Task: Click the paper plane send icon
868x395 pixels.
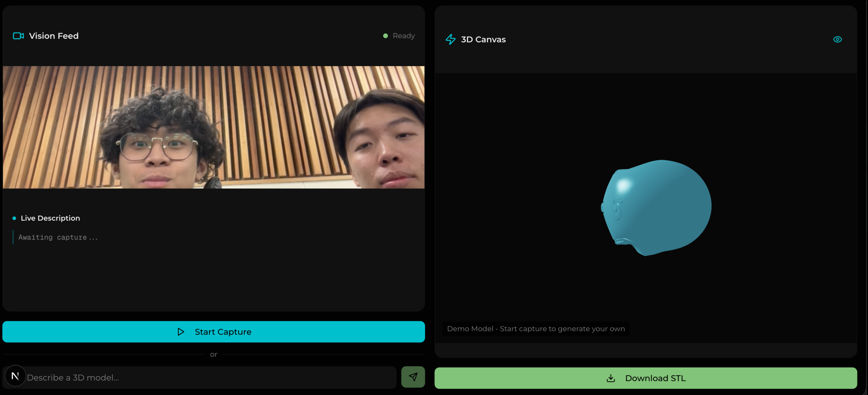Action: (413, 377)
